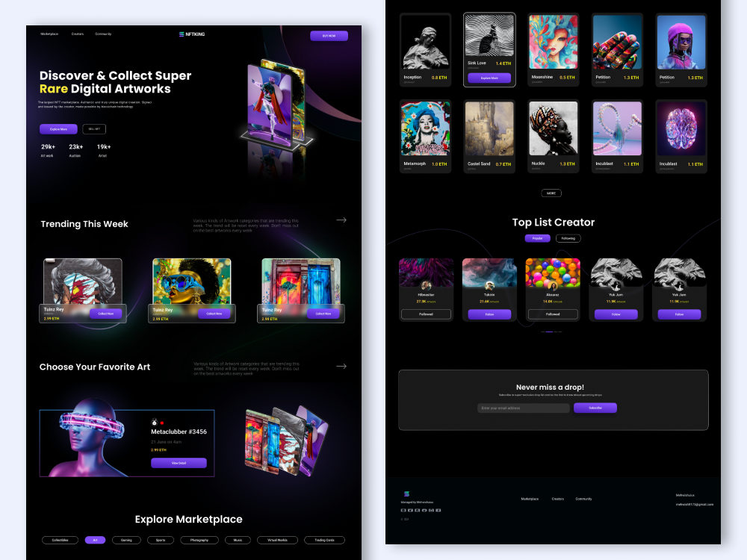
Task: Open the Inception NFT card
Action: pyautogui.click(x=426, y=49)
